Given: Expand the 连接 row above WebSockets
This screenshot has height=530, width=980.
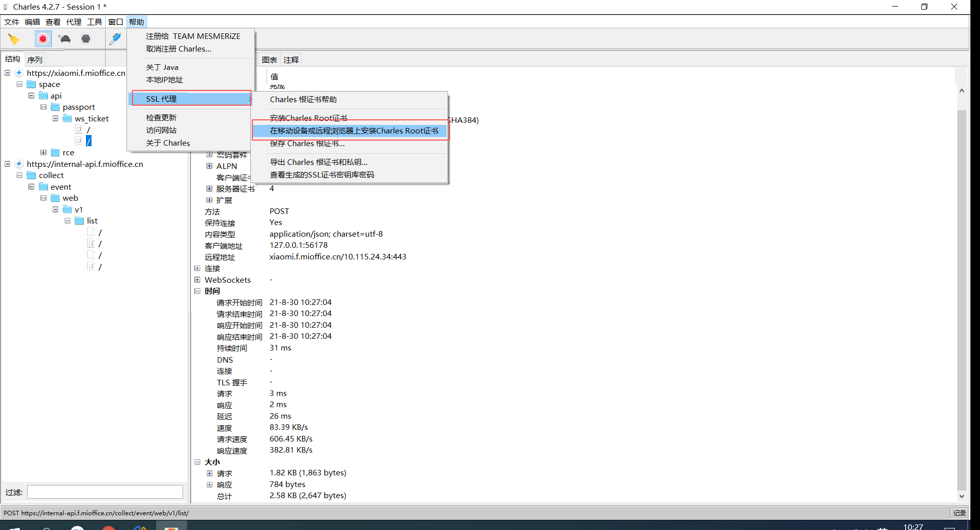Looking at the screenshot, I should tap(197, 268).
